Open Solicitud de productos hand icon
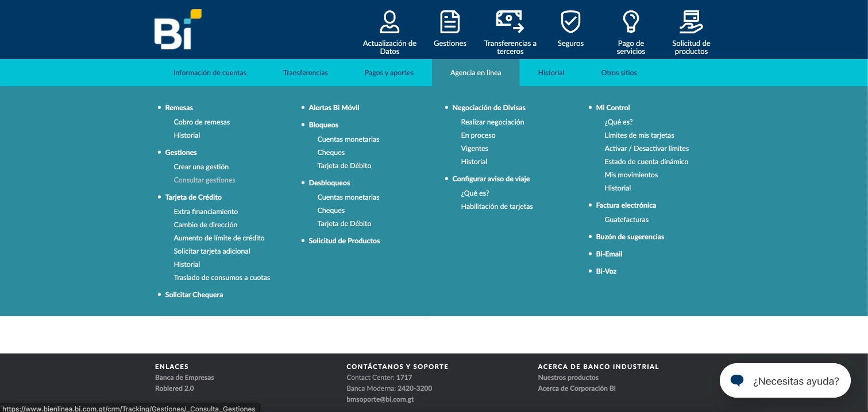868x412 pixels. [x=691, y=22]
